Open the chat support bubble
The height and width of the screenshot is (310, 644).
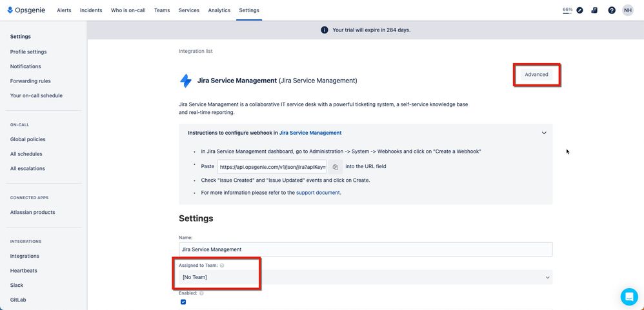click(629, 296)
